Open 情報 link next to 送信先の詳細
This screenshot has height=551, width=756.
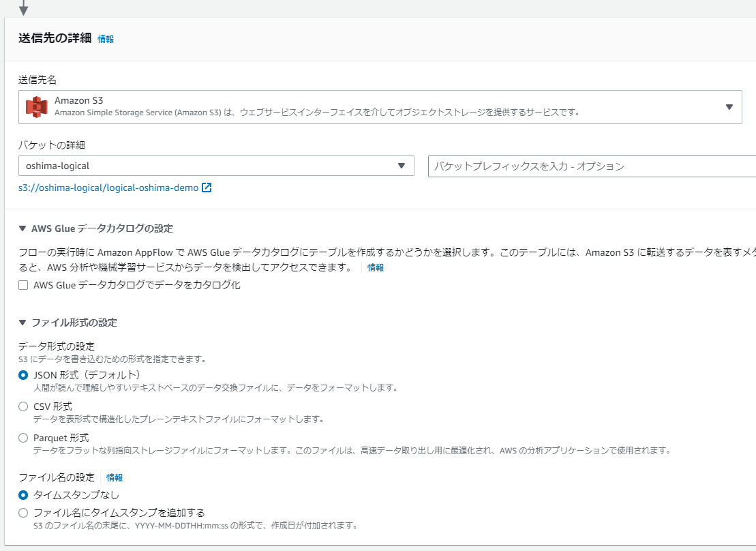point(106,39)
